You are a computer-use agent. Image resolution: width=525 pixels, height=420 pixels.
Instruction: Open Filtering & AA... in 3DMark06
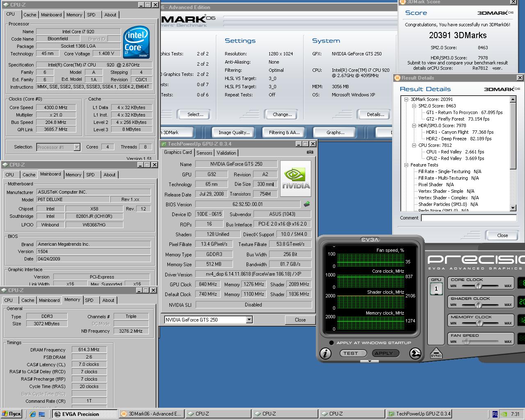tap(284, 132)
